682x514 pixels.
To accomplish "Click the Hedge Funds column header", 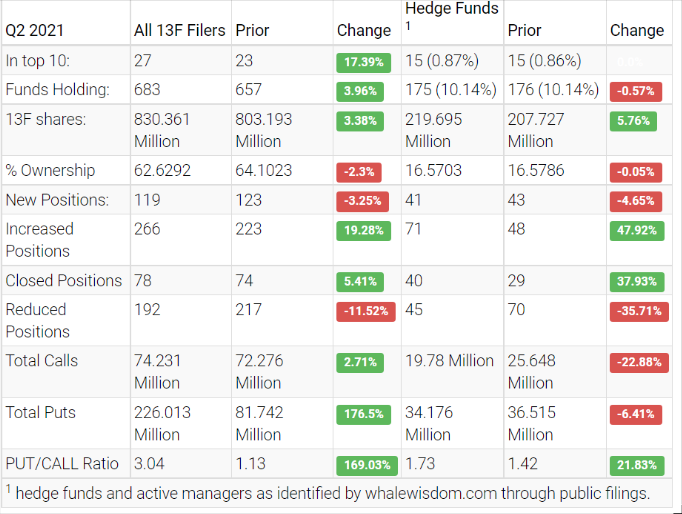I will pyautogui.click(x=451, y=9).
